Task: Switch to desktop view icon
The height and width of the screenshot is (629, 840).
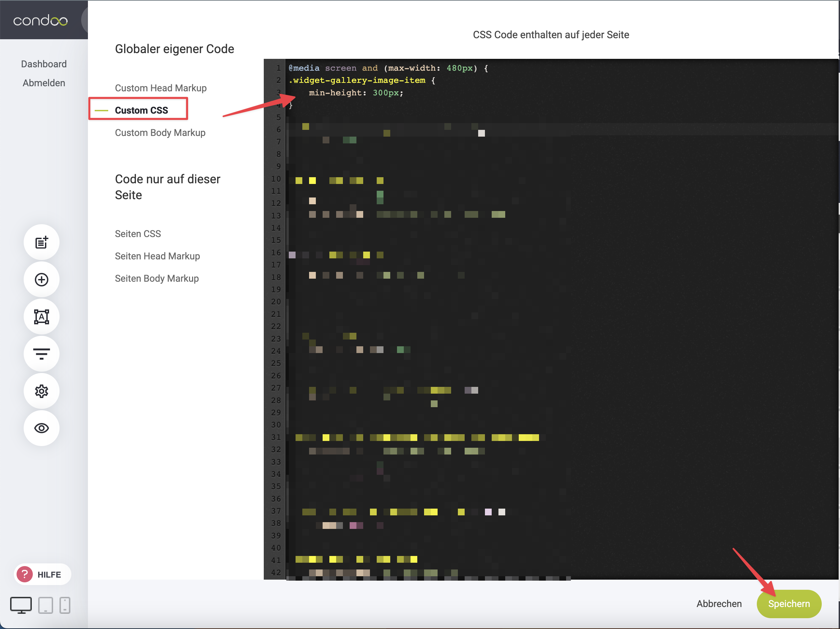Action: [x=21, y=605]
